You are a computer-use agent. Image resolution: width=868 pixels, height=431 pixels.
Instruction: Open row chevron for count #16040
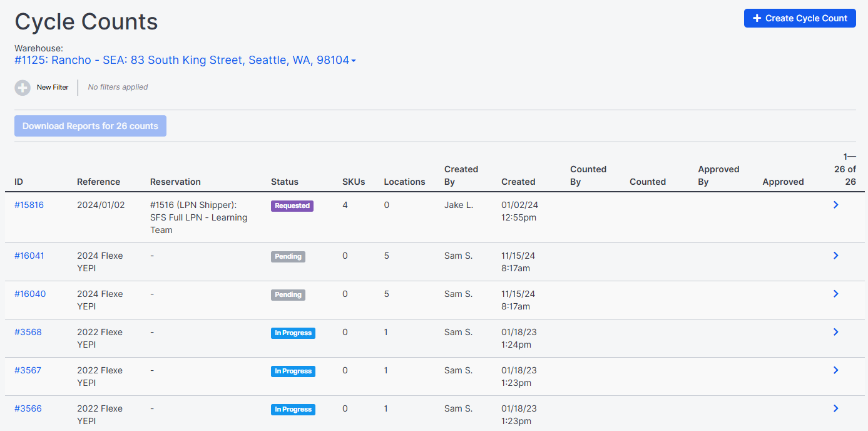pos(836,294)
